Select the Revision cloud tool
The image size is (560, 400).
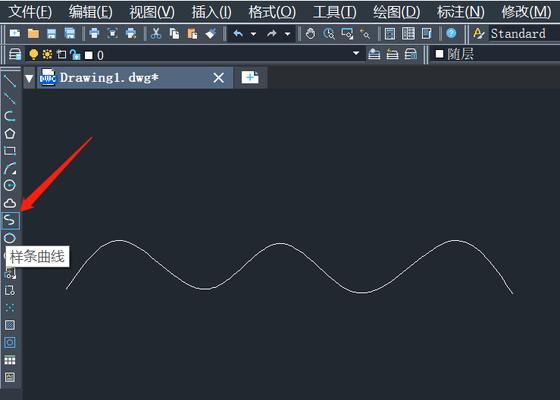tap(10, 203)
